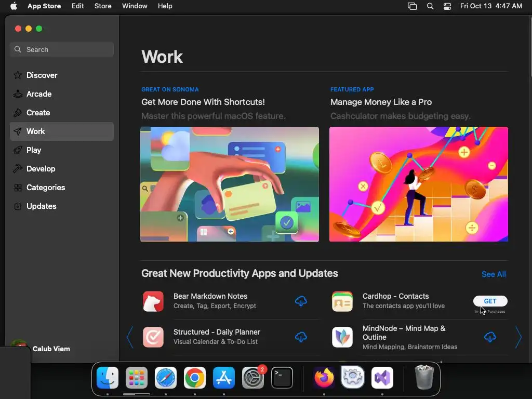Screen dimensions: 532x399
Task: Click the App Store search field
Action: [x=62, y=49]
